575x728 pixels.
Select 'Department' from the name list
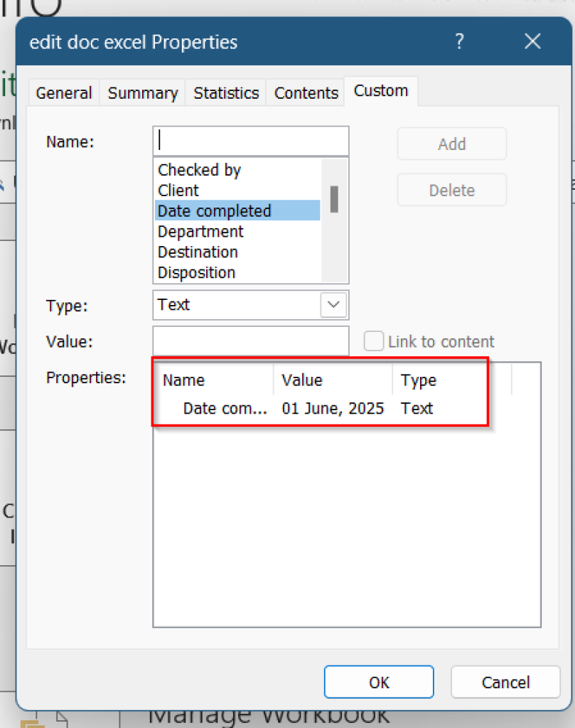click(x=200, y=231)
